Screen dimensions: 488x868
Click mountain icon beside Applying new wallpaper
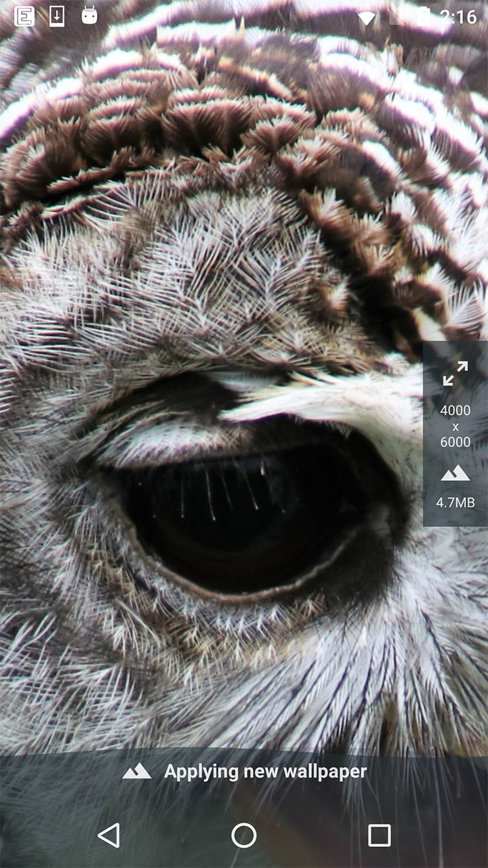[137, 771]
